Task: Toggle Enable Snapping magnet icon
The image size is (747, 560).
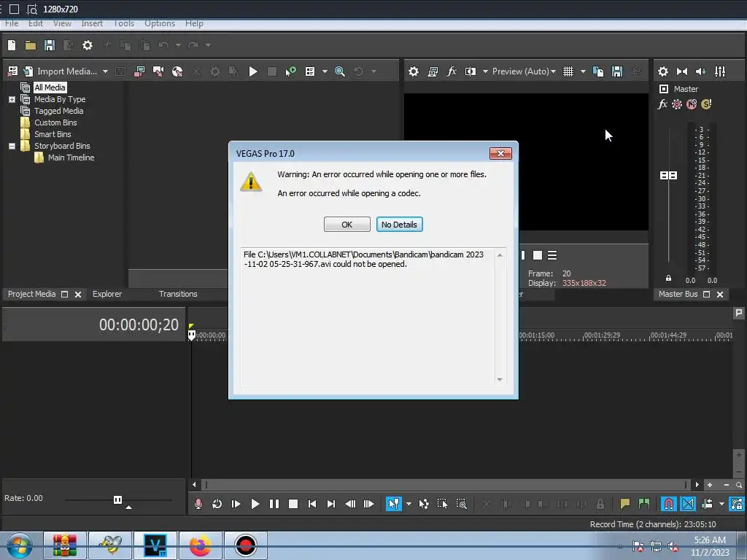Action: [668, 504]
